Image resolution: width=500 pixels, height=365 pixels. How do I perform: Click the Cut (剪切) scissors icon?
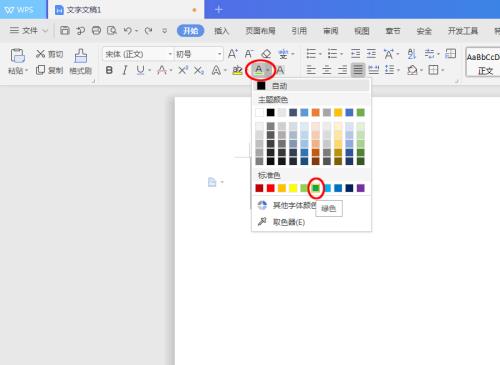click(x=40, y=54)
